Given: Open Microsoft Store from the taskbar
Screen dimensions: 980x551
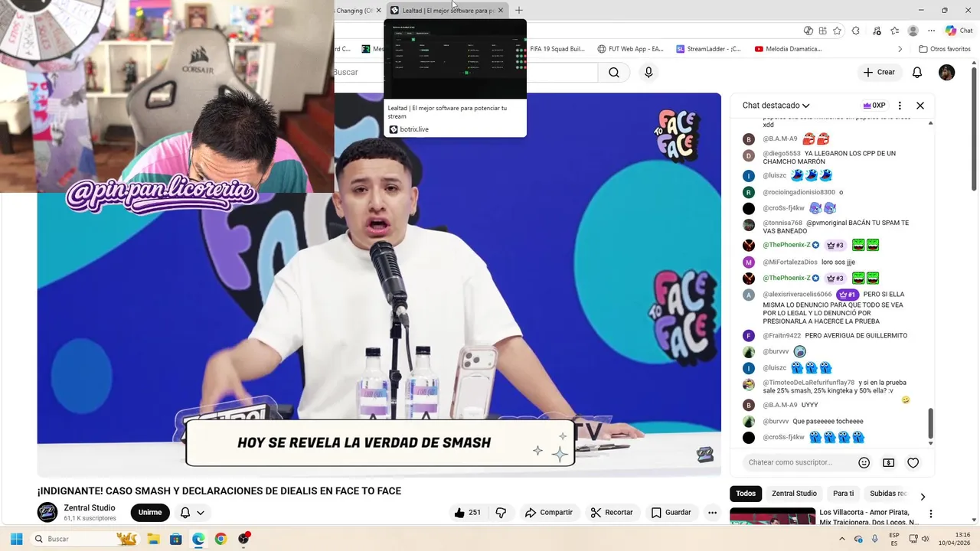Looking at the screenshot, I should tap(175, 539).
